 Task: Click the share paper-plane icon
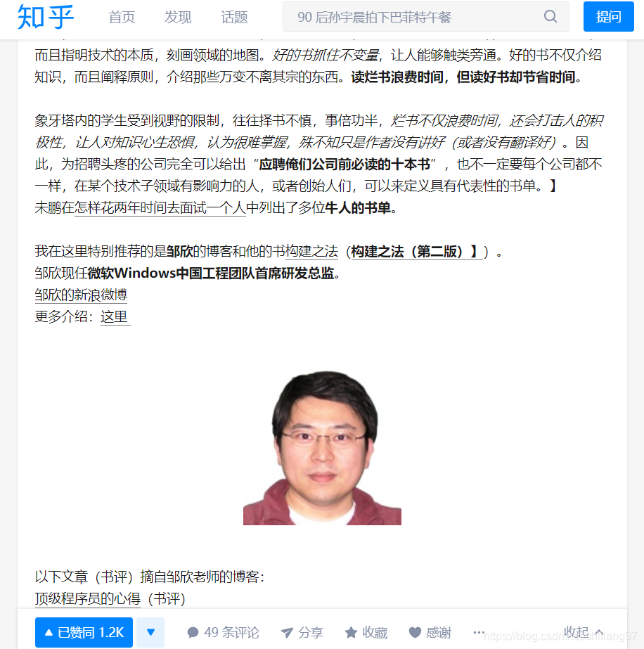pyautogui.click(x=286, y=632)
